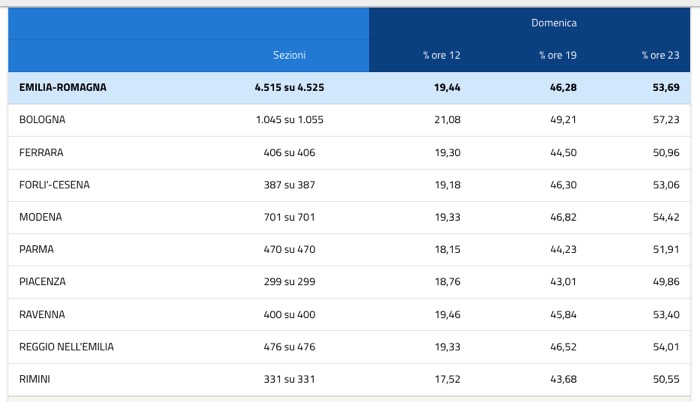The image size is (700, 402).
Task: Select Rimini's 17,52 turnout at ore 12
Action: point(447,380)
